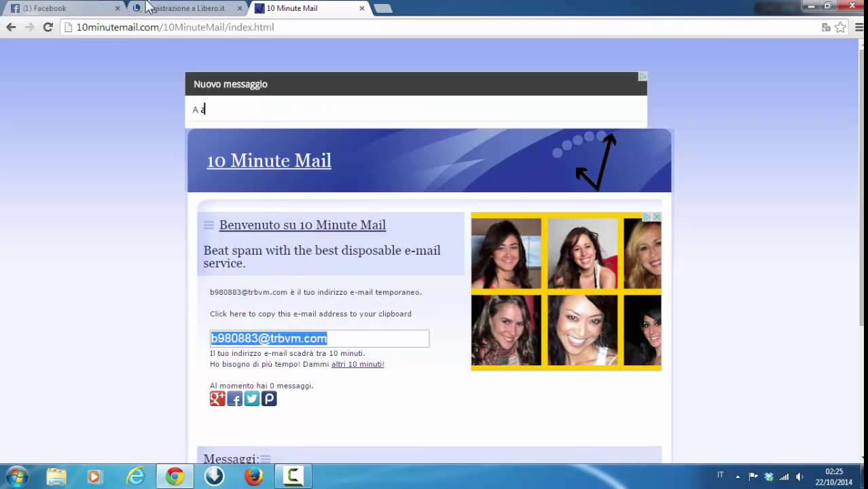The height and width of the screenshot is (489, 868).
Task: Click the temporary e-mail address field
Action: pos(319,338)
